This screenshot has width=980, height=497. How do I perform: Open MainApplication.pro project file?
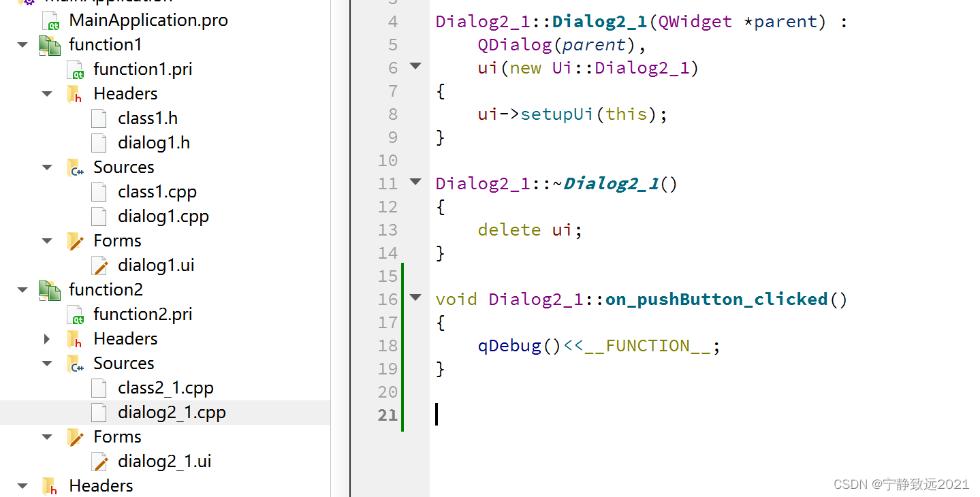[148, 20]
